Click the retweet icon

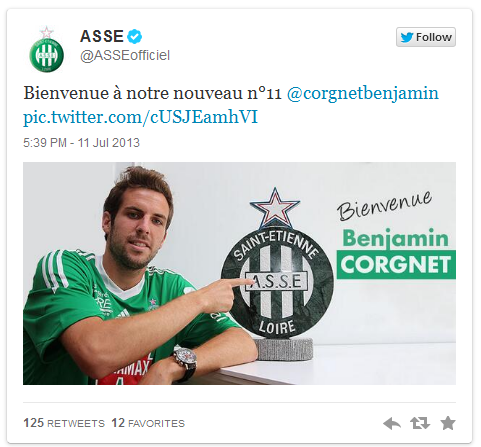tap(420, 423)
